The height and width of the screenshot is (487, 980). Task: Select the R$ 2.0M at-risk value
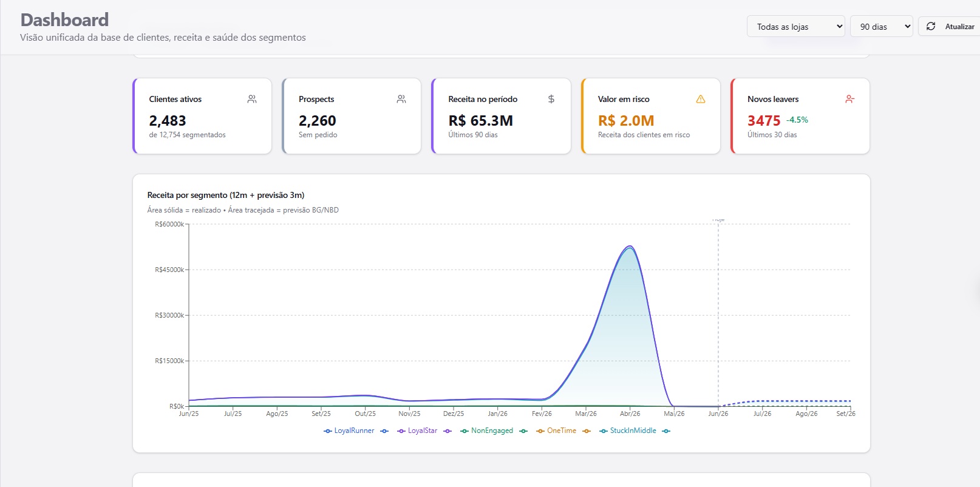click(626, 121)
